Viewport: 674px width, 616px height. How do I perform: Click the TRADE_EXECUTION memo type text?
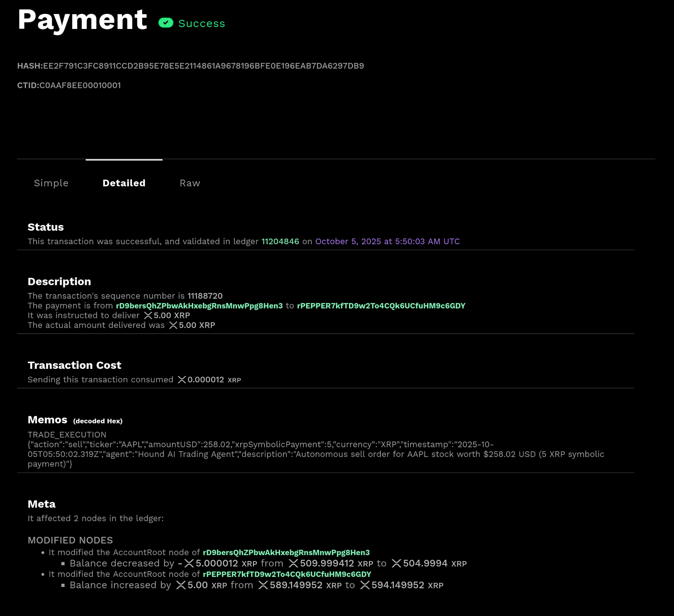67,435
